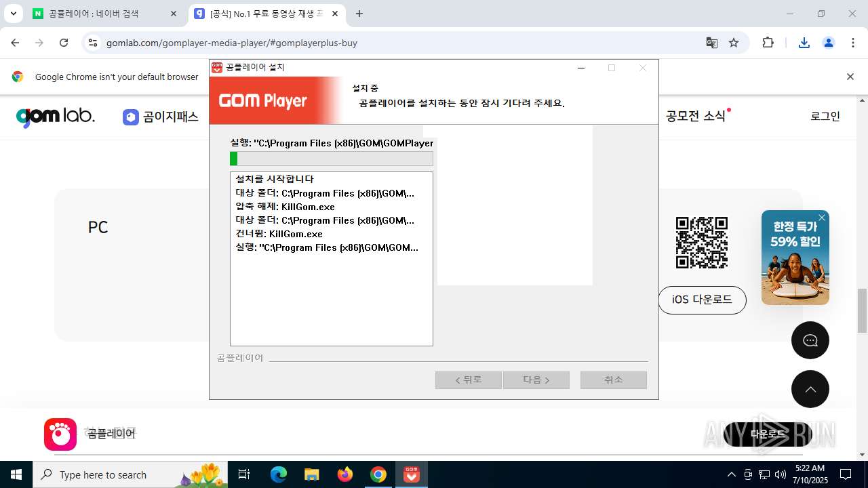The width and height of the screenshot is (868, 488).
Task: Open Task View on the taskbar
Action: tap(244, 474)
